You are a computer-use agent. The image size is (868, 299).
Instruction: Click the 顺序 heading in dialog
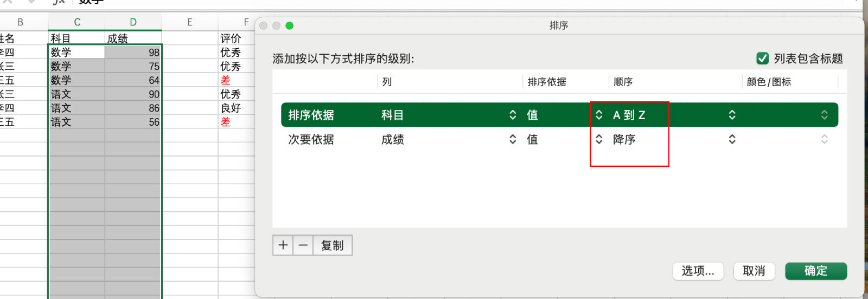623,82
